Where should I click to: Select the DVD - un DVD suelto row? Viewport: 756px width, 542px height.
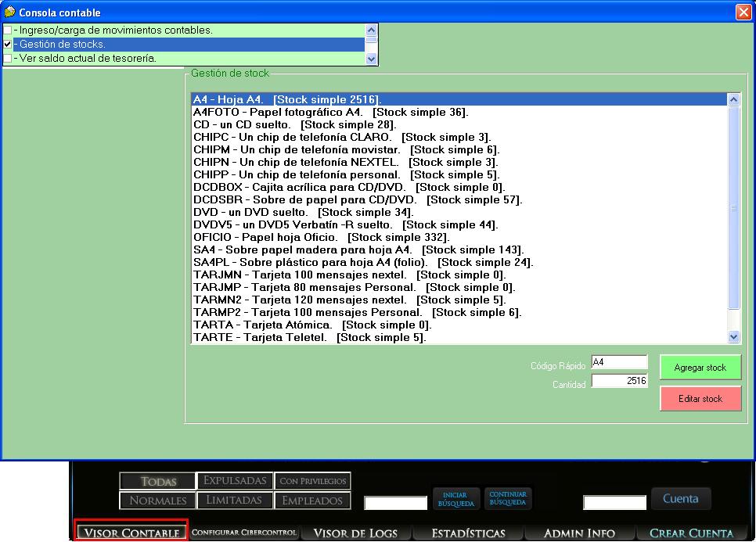(459, 213)
